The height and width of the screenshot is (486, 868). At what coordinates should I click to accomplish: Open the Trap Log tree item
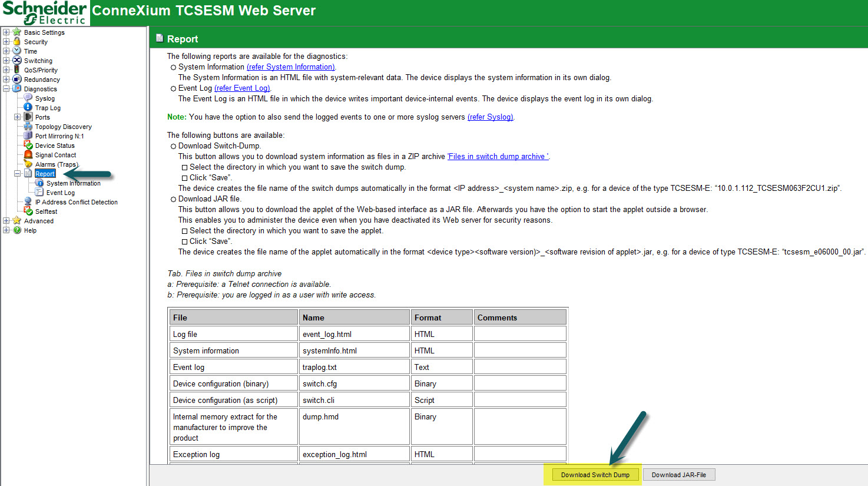click(48, 108)
